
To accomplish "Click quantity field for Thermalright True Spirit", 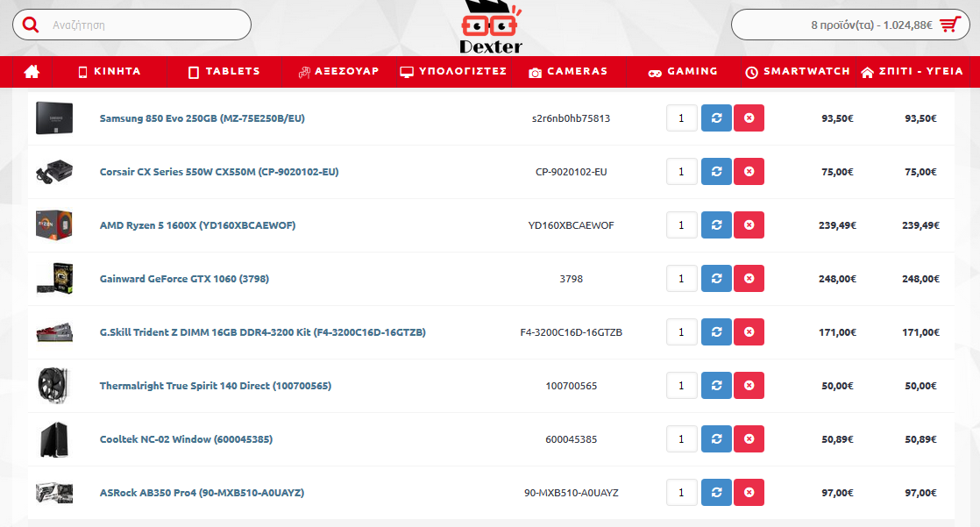I will [x=682, y=386].
